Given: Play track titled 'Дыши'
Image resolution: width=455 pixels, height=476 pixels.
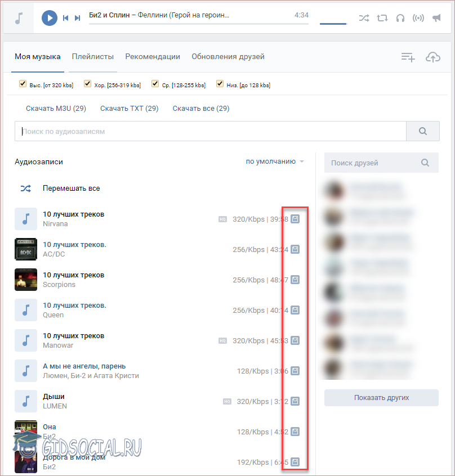Looking at the screenshot, I should [53, 397].
